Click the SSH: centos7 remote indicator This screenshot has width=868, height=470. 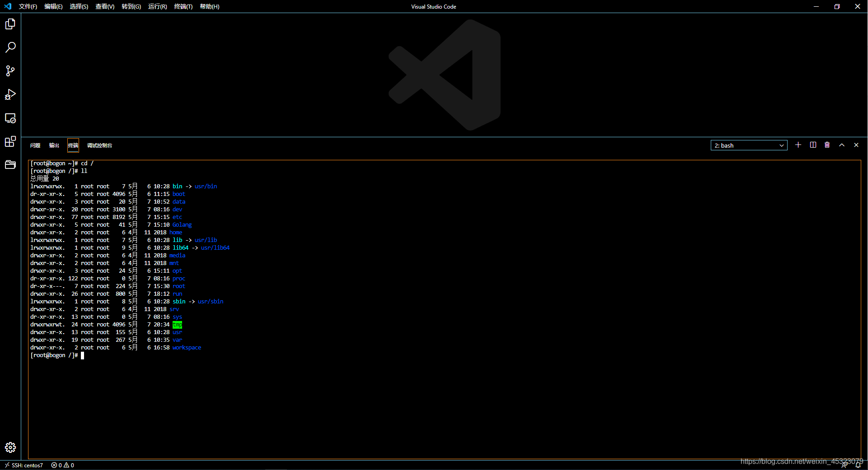tap(23, 465)
